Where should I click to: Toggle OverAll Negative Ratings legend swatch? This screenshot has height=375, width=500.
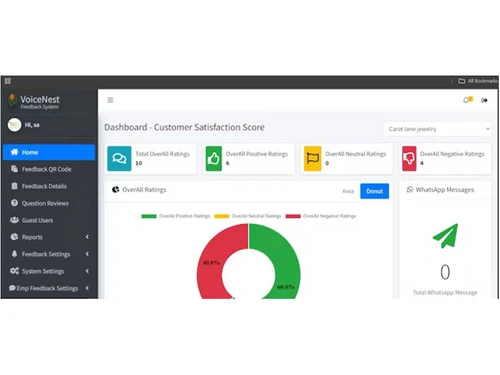click(293, 216)
